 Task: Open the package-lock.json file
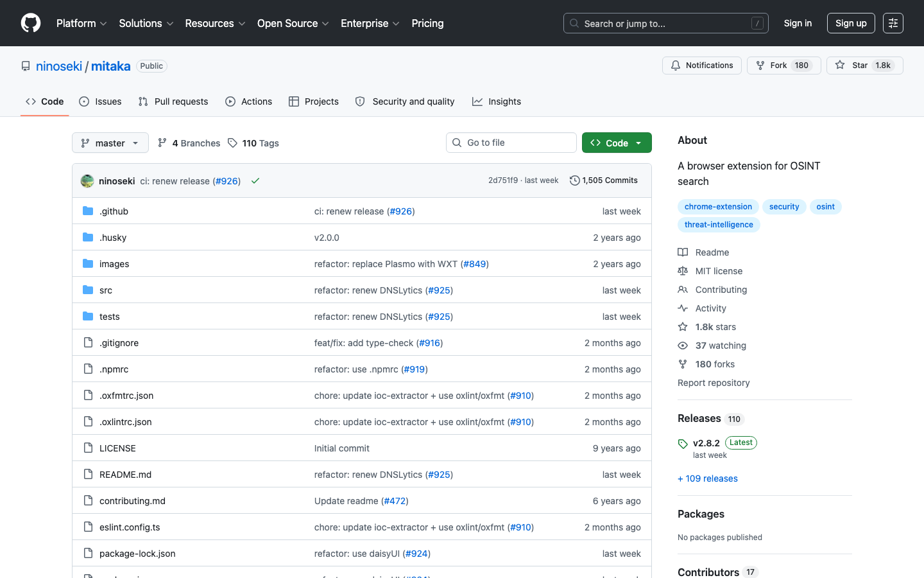137,554
